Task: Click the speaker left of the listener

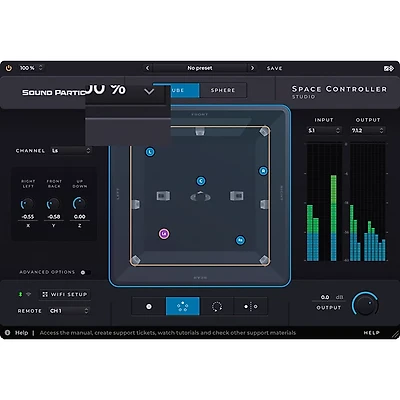Action: pos(163,196)
